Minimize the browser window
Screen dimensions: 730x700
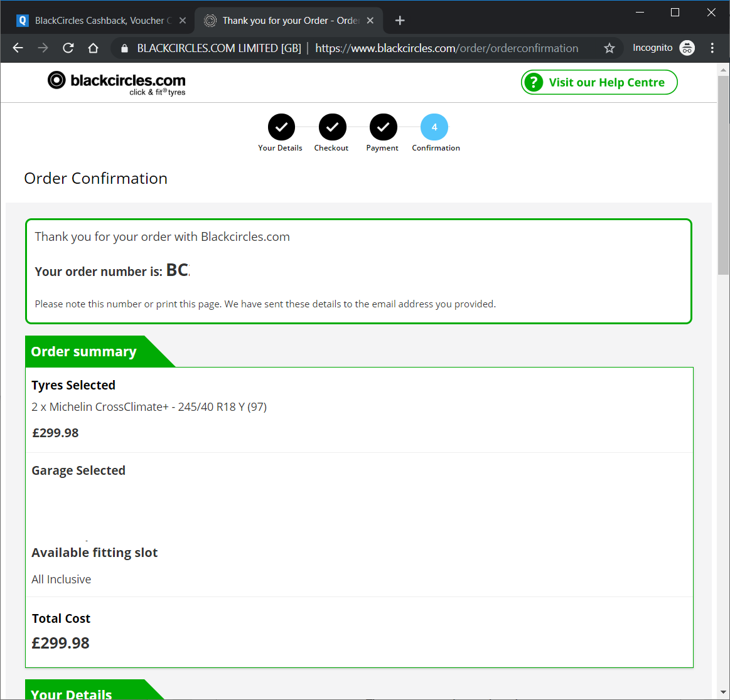tap(640, 13)
